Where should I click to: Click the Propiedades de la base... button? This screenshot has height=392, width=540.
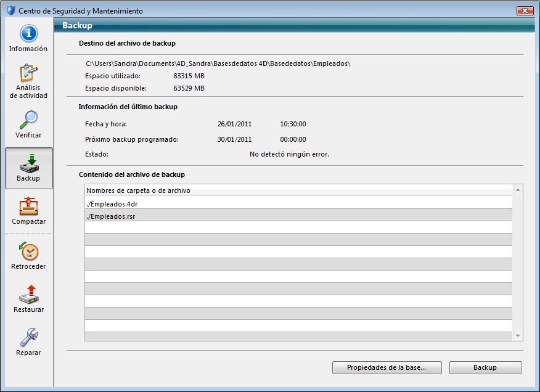tap(386, 367)
